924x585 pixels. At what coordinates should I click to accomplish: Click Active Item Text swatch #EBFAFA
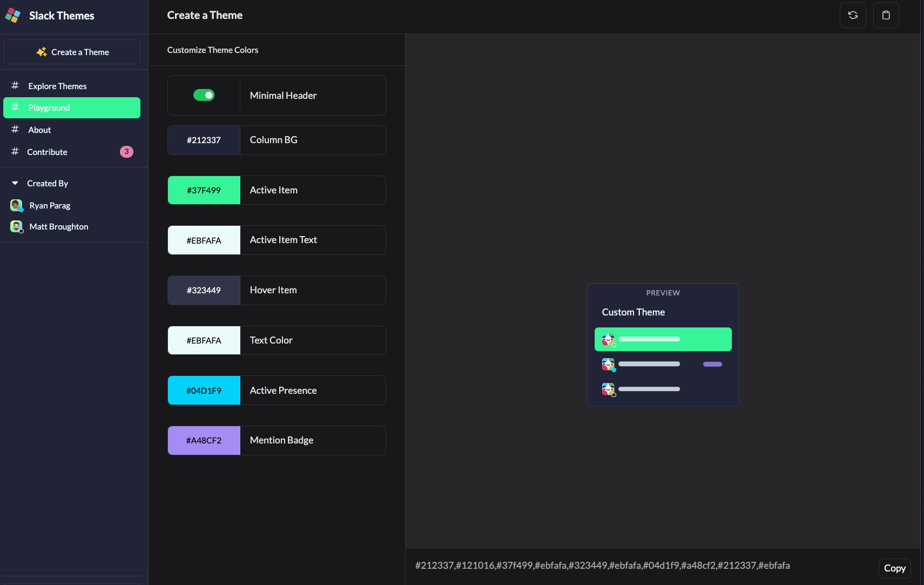point(204,240)
